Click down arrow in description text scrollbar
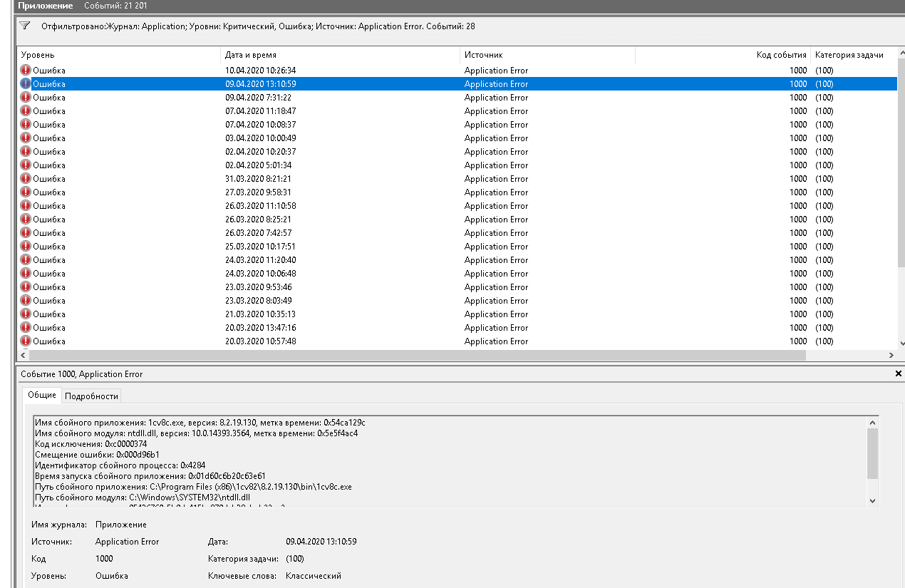 click(873, 501)
